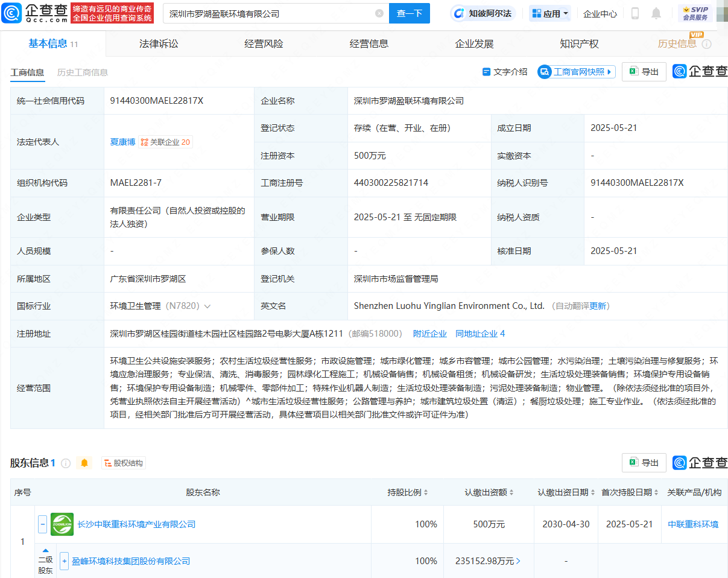Collapse 长沙中联重科 shareholder row with minus
Viewport: 728px width, 578px height.
point(43,524)
